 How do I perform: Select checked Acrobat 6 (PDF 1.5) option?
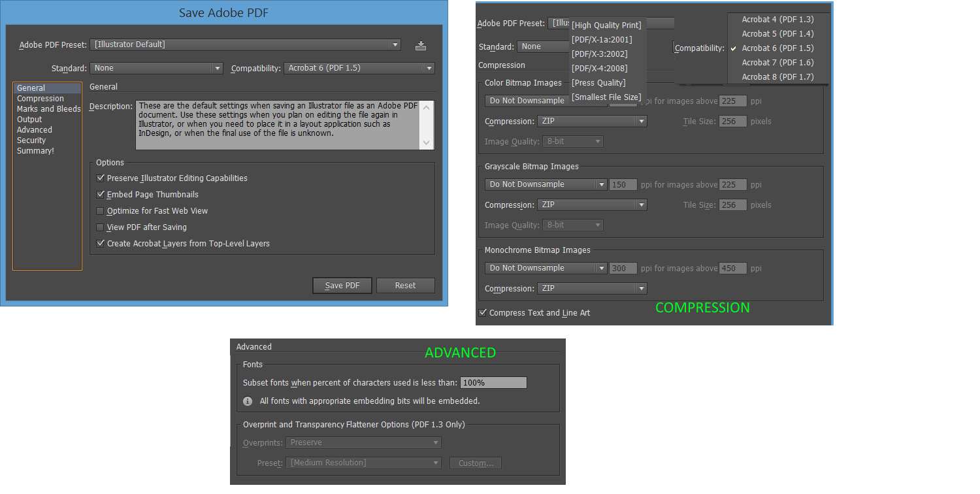point(778,48)
